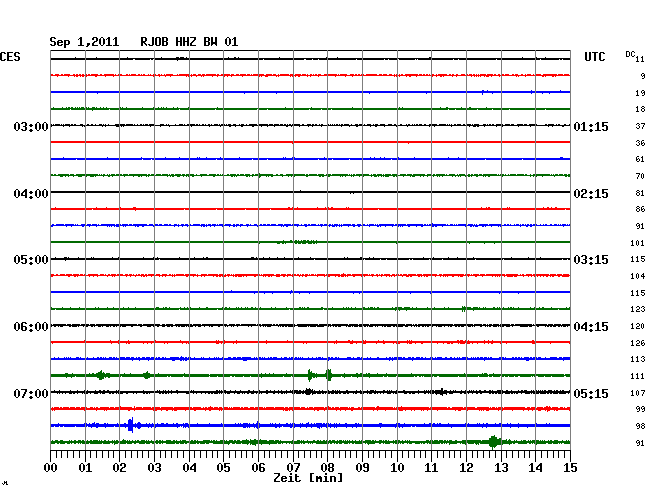This screenshot has width=650, height=494.
Task: Click DC value 113
Action: tap(638, 359)
